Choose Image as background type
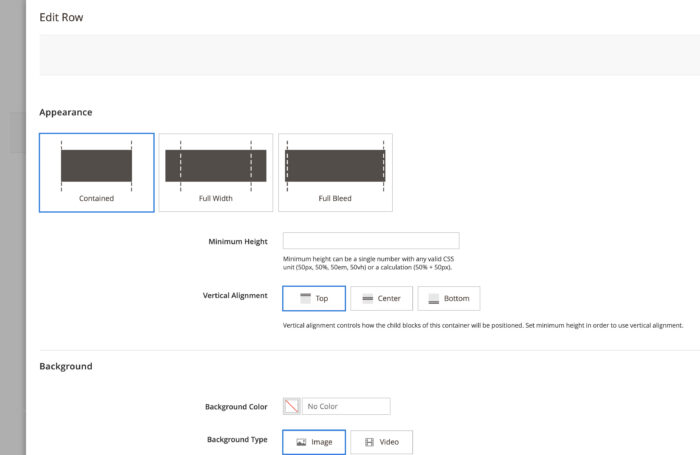This screenshot has height=455, width=700. click(x=314, y=442)
